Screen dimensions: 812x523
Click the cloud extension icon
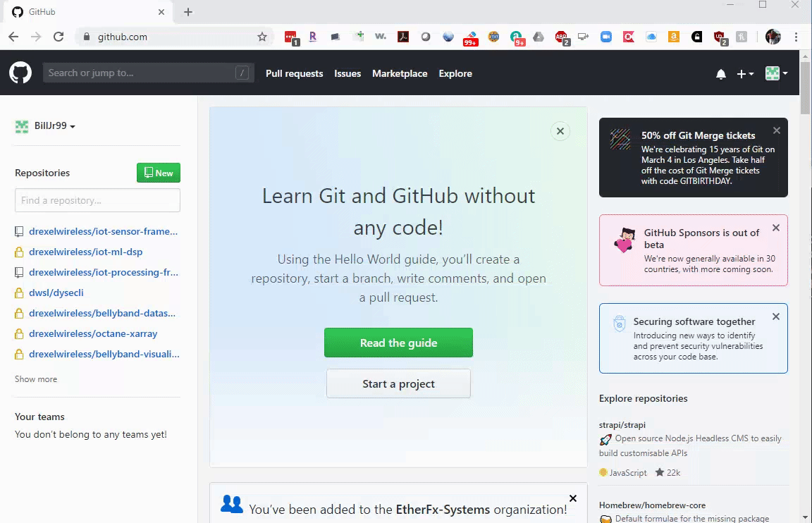[x=651, y=37]
